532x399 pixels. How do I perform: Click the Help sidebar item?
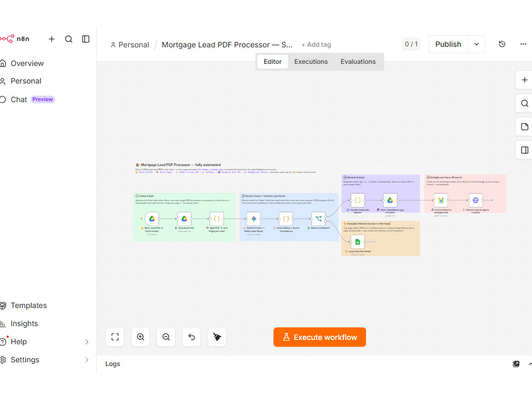coord(19,342)
